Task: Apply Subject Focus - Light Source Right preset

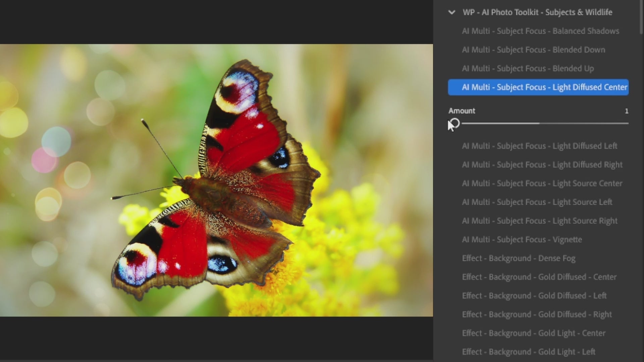Action: point(539,221)
